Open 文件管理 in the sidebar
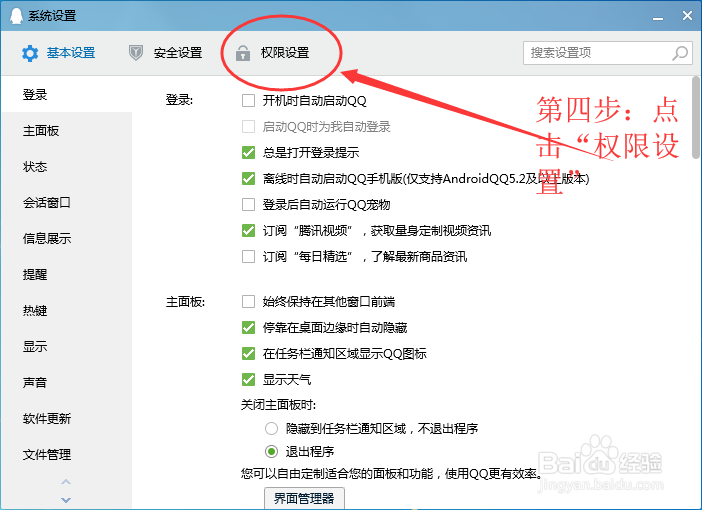The height and width of the screenshot is (510, 702). coord(66,454)
